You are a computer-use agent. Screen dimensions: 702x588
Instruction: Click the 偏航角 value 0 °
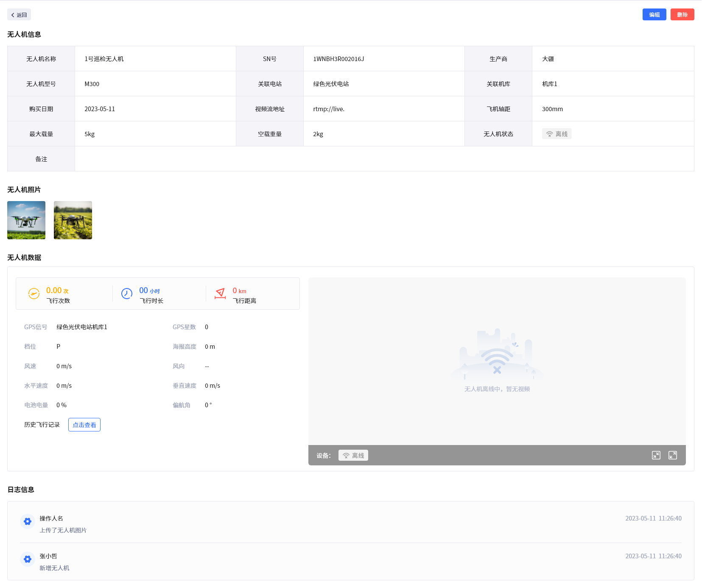point(208,405)
